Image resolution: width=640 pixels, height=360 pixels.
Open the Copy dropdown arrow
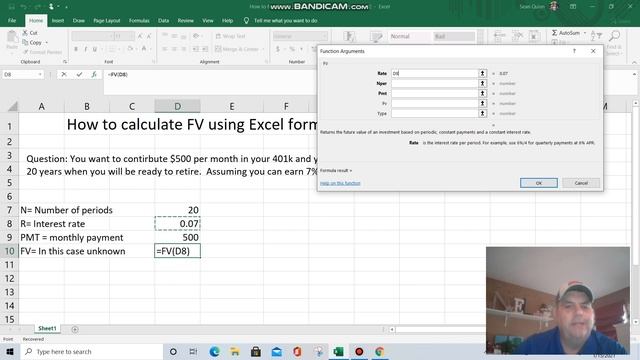click(x=47, y=42)
